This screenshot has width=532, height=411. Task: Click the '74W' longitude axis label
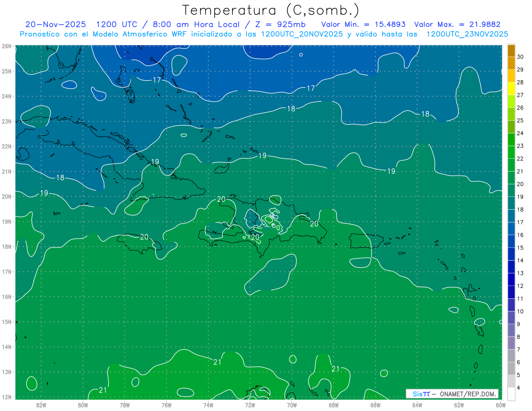pos(208,404)
